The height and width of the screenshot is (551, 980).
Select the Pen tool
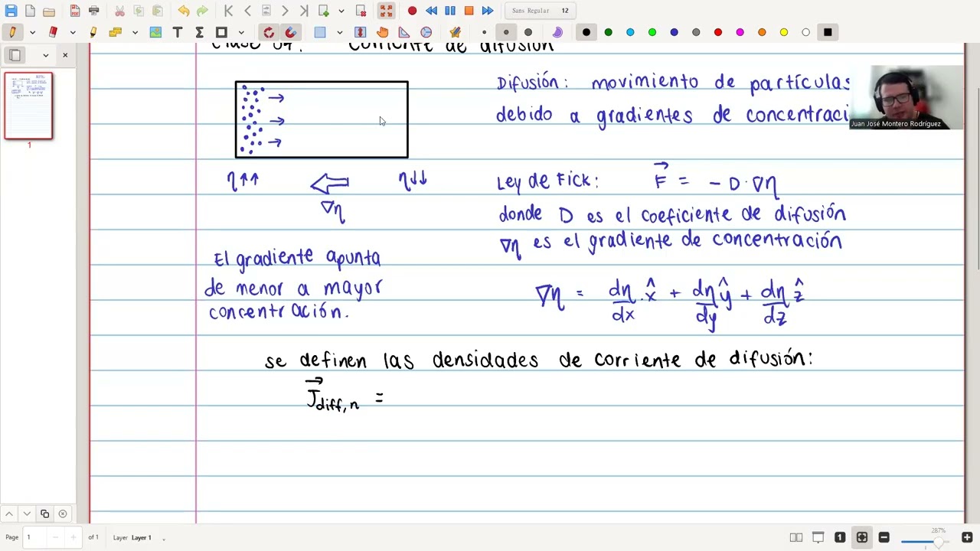tap(12, 32)
